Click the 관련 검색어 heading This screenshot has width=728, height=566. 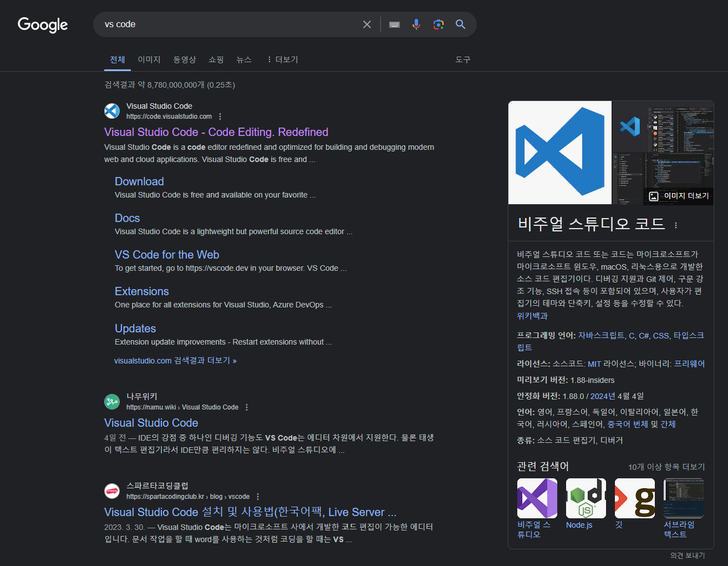543,466
